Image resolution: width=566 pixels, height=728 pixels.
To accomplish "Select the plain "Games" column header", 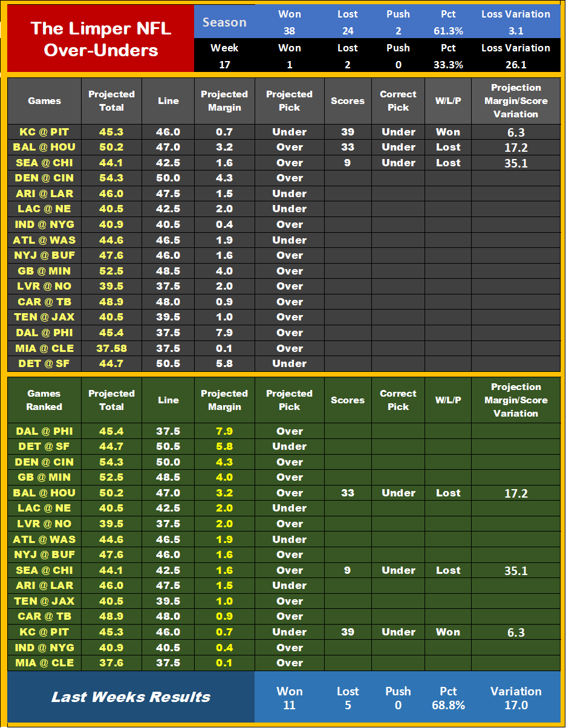I will point(44,101).
